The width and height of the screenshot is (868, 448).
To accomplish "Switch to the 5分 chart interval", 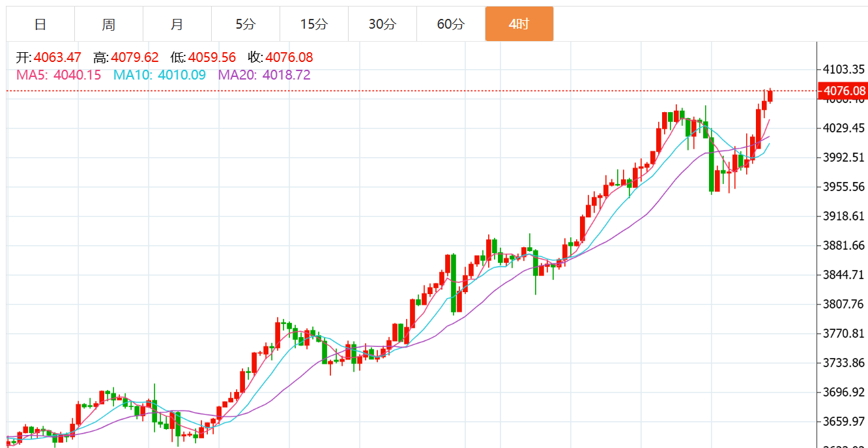I will (x=246, y=24).
